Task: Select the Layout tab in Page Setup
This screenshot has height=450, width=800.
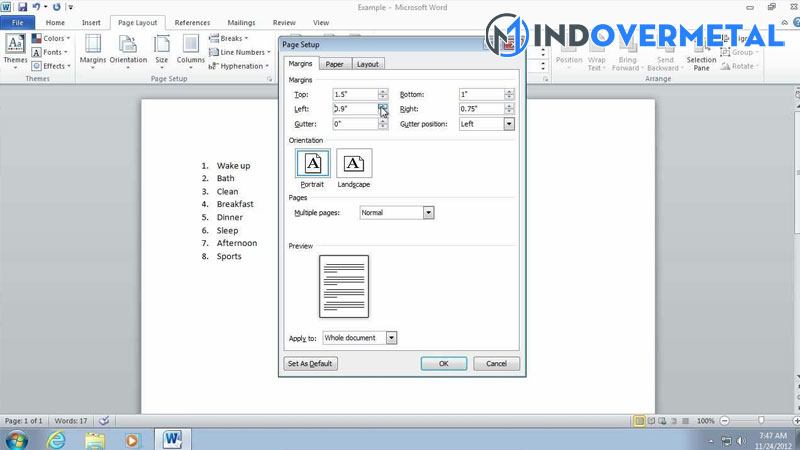Action: point(368,64)
